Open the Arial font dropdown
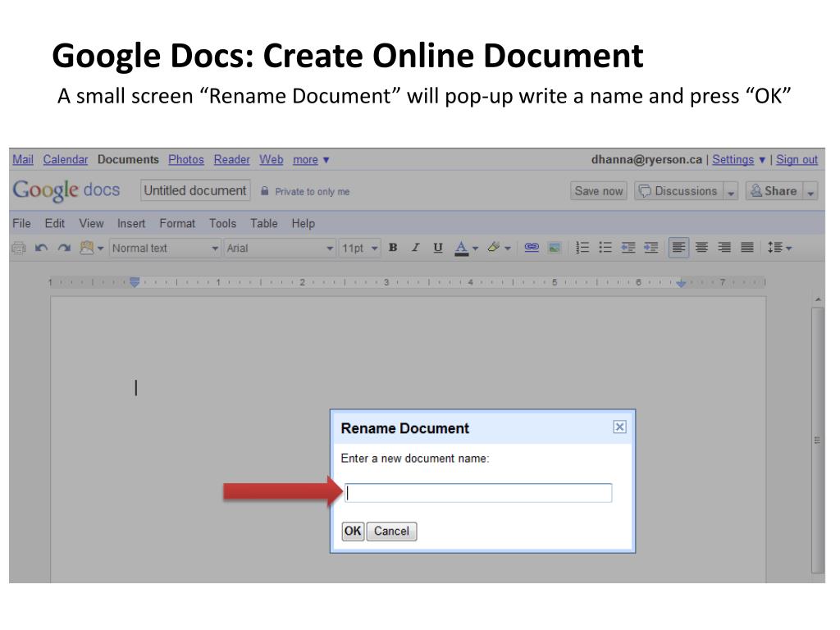840x630 pixels. [x=280, y=248]
